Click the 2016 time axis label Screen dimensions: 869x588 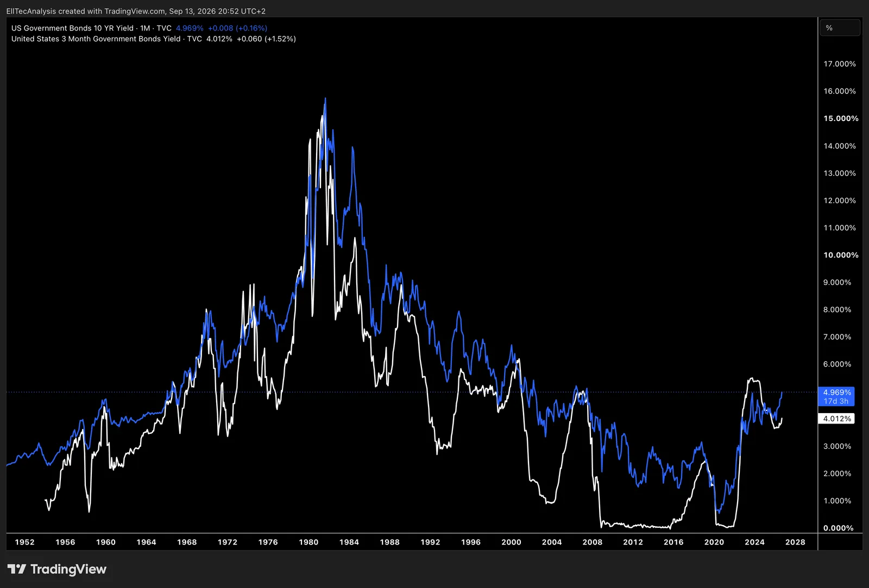point(673,542)
